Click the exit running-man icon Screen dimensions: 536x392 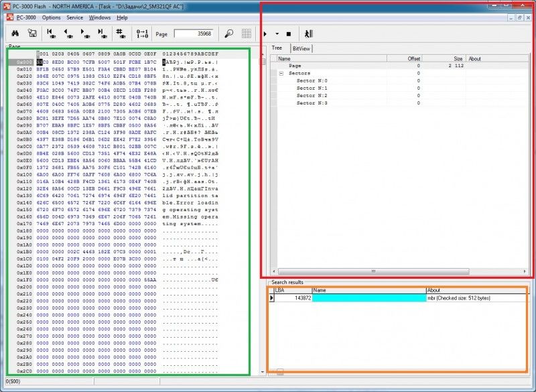[x=308, y=34]
